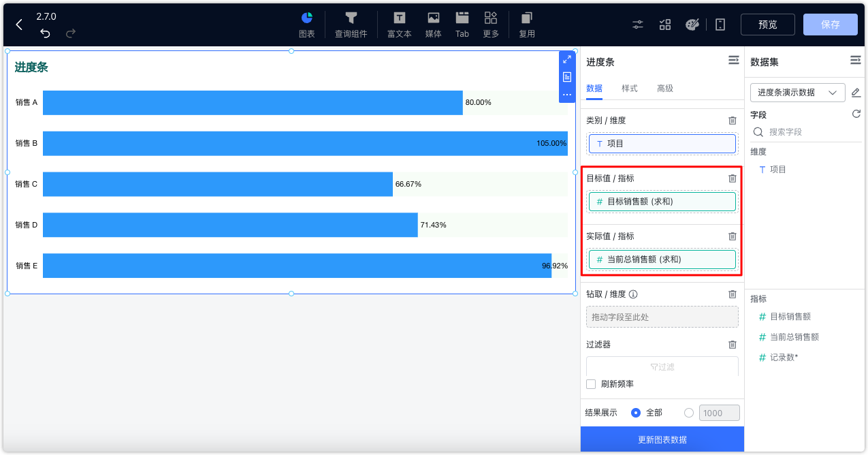
Task: Open the chart's more options ellipsis menu
Action: coord(567,95)
